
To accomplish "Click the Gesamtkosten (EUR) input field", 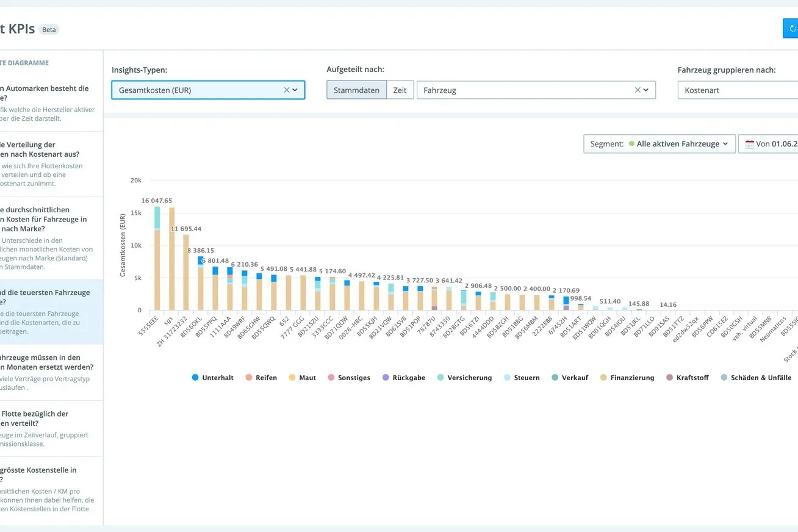I will click(x=208, y=90).
